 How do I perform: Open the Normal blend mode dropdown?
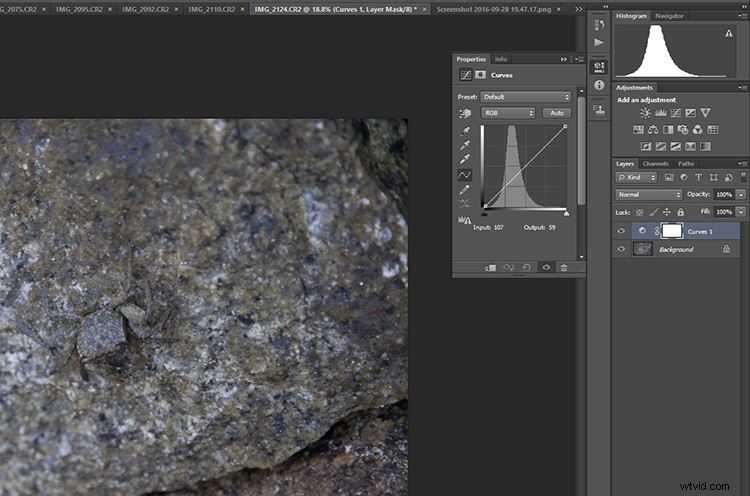coord(649,194)
